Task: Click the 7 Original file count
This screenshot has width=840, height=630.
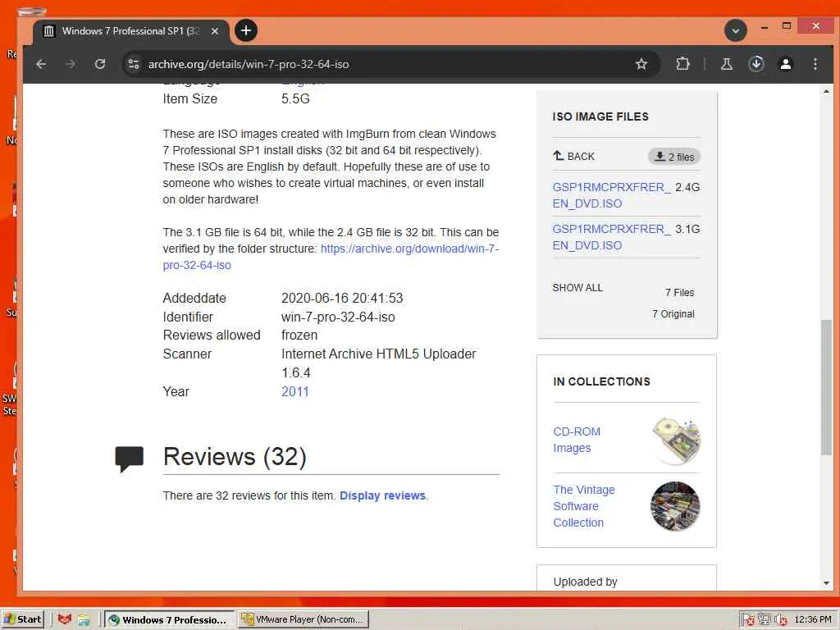Action: (x=673, y=314)
